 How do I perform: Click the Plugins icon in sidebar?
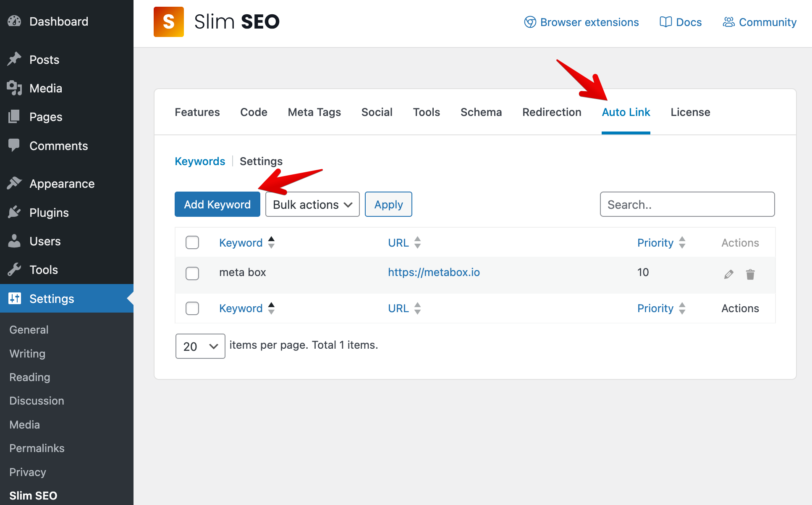pos(14,212)
